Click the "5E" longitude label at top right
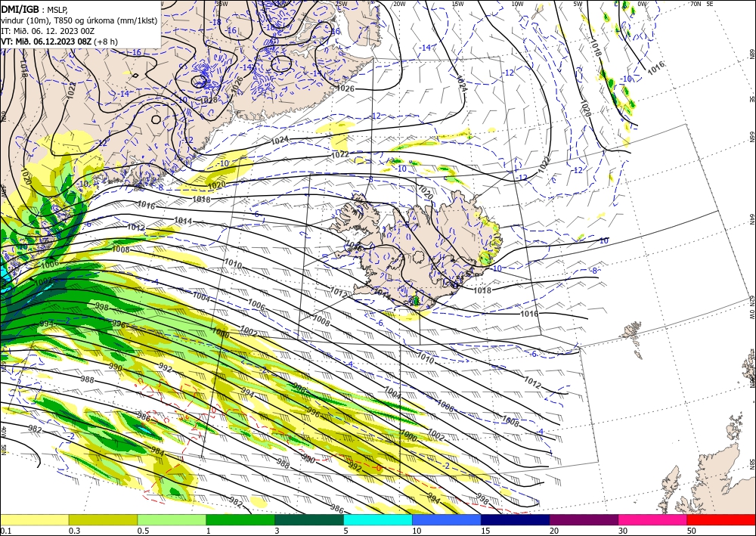756x536 pixels. (710, 3)
